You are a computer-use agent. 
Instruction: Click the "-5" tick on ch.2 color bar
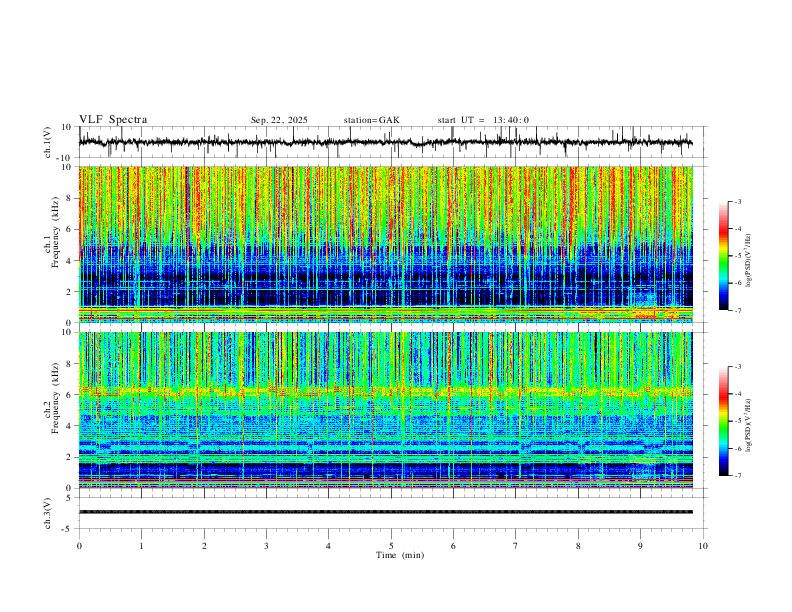[x=737, y=421]
